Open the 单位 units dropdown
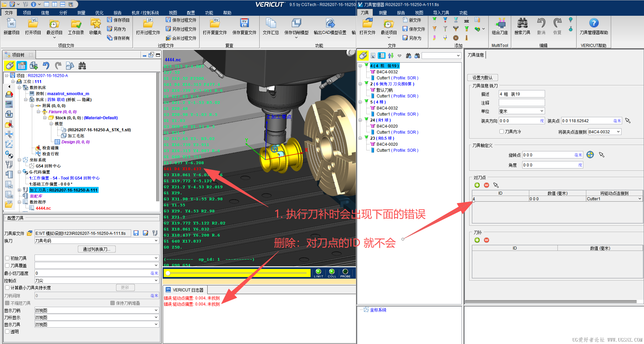Image resolution: width=644 pixels, height=344 pixels. [522, 111]
